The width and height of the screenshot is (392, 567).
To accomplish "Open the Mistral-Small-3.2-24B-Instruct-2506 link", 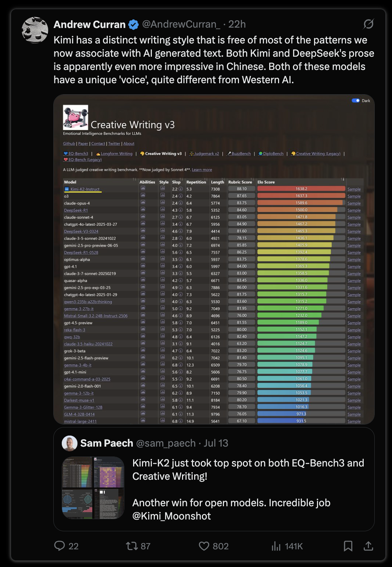I will tap(96, 316).
